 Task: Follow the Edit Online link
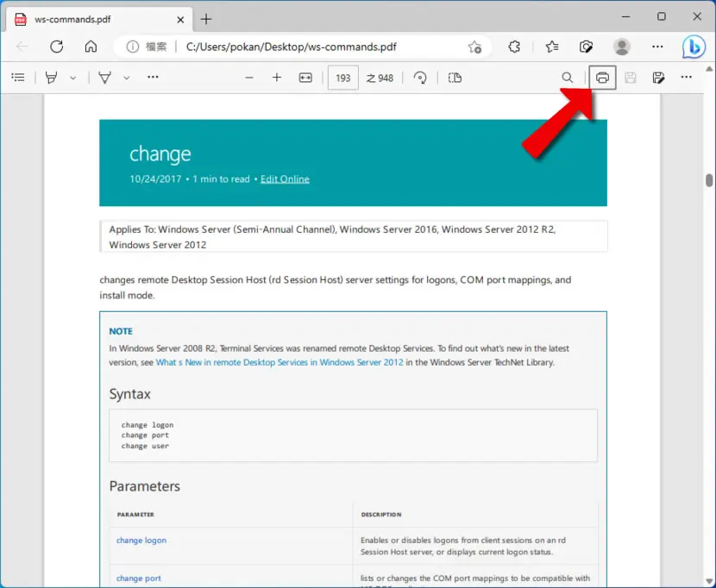pyautogui.click(x=285, y=179)
